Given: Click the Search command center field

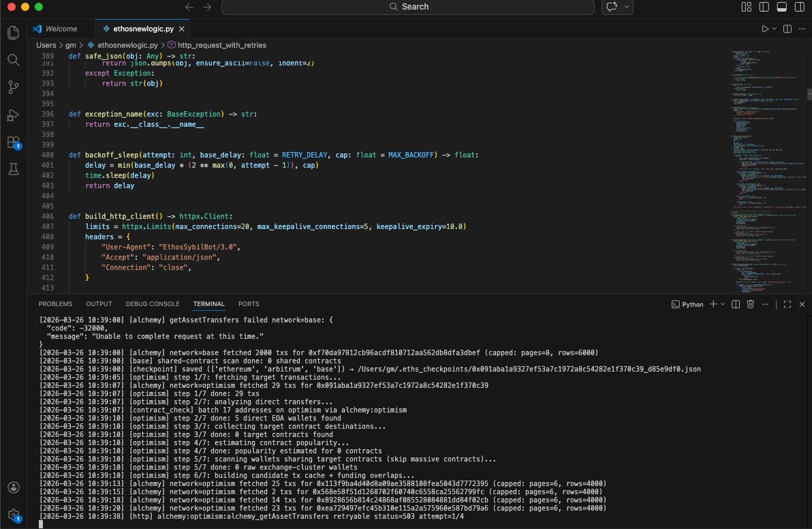Looking at the screenshot, I should click(407, 7).
